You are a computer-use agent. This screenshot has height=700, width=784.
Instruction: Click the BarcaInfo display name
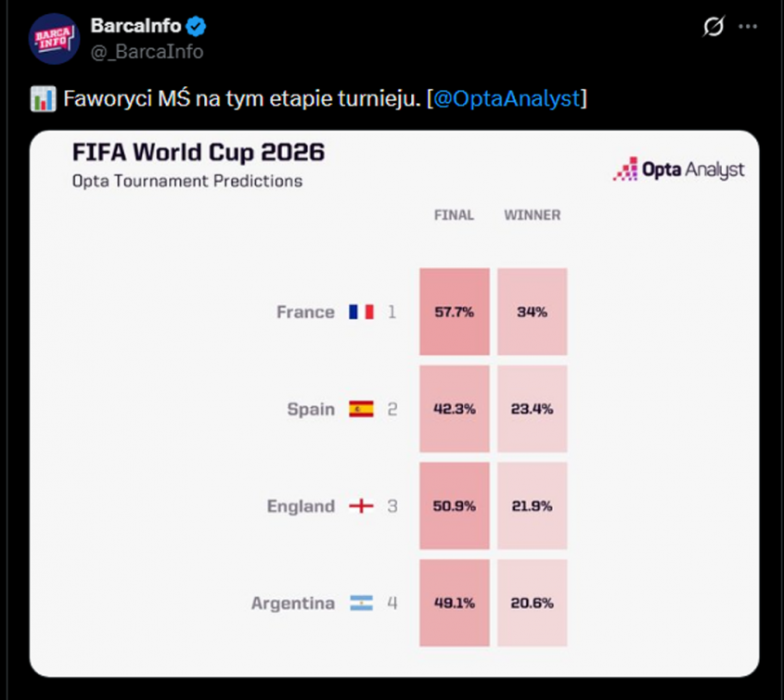135,25
